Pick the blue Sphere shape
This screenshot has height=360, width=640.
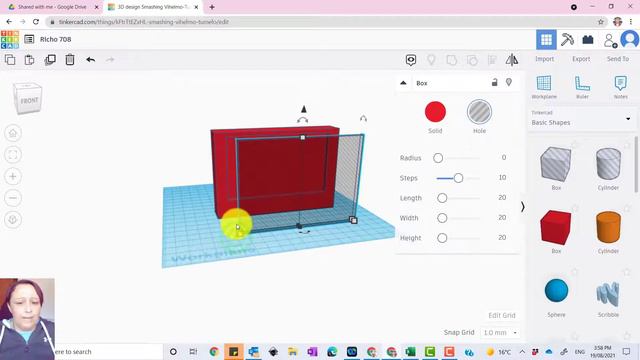coord(556,291)
